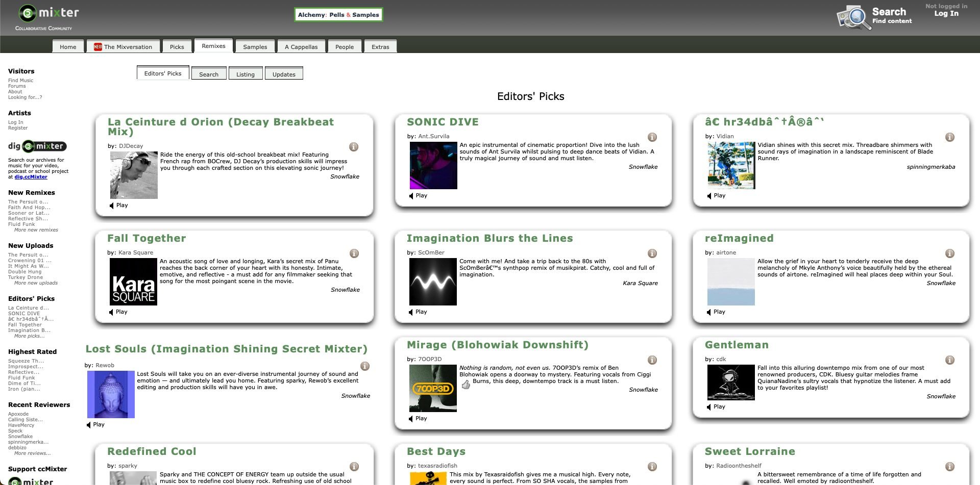Open The Mixversation tab
The width and height of the screenshot is (980, 485).
123,47
